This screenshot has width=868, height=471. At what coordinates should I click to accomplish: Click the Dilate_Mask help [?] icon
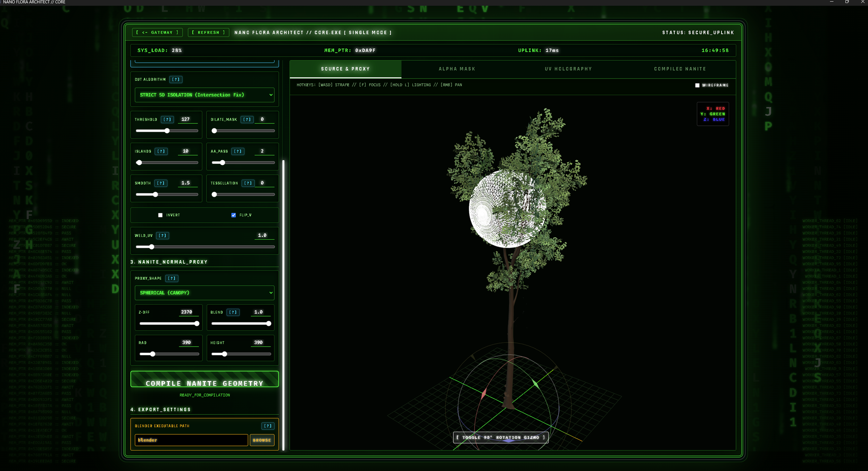pos(247,119)
